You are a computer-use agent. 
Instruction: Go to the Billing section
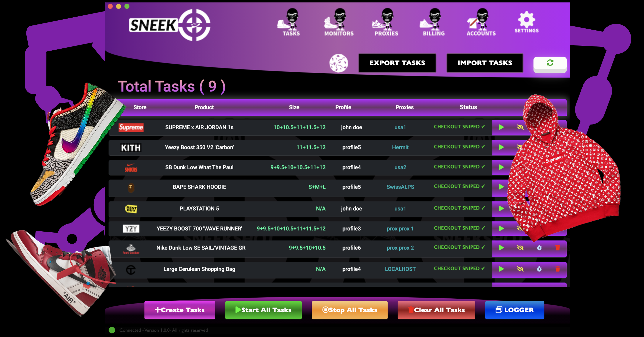click(x=433, y=22)
